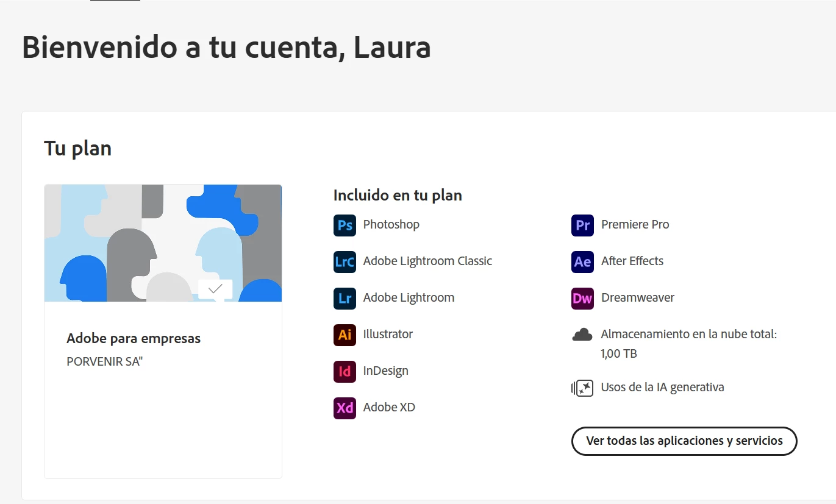Viewport: 836px width, 504px height.
Task: Click the Adobe para empresas plan title
Action: [134, 338]
